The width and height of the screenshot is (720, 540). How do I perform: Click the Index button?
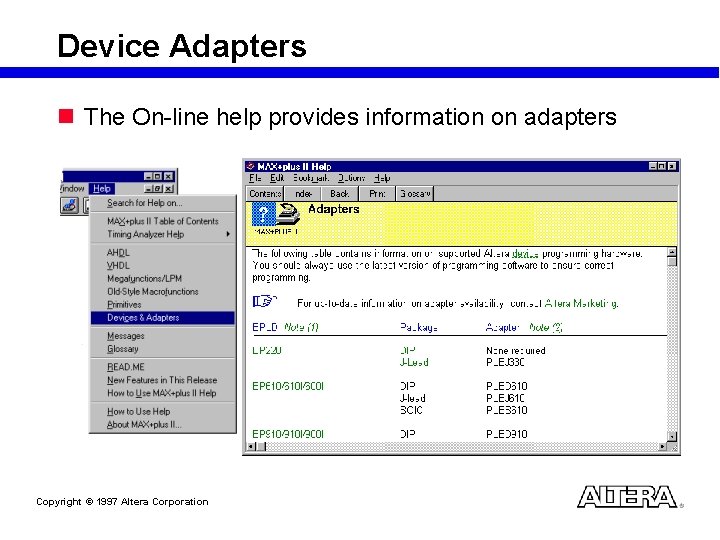[303, 194]
